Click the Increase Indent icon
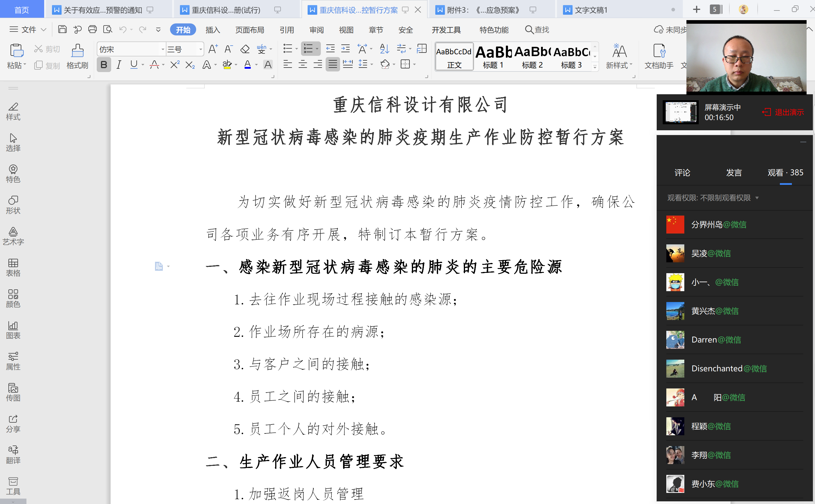815x504 pixels. [x=345, y=49]
